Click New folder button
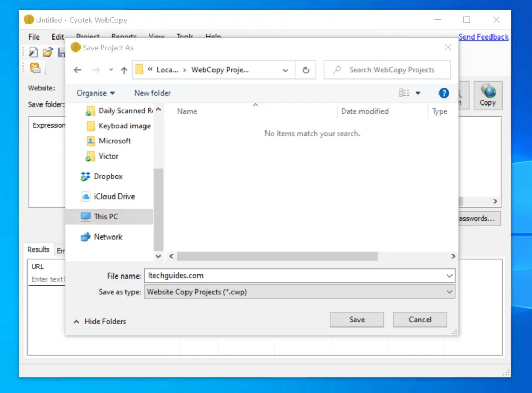532x393 pixels. (x=152, y=93)
